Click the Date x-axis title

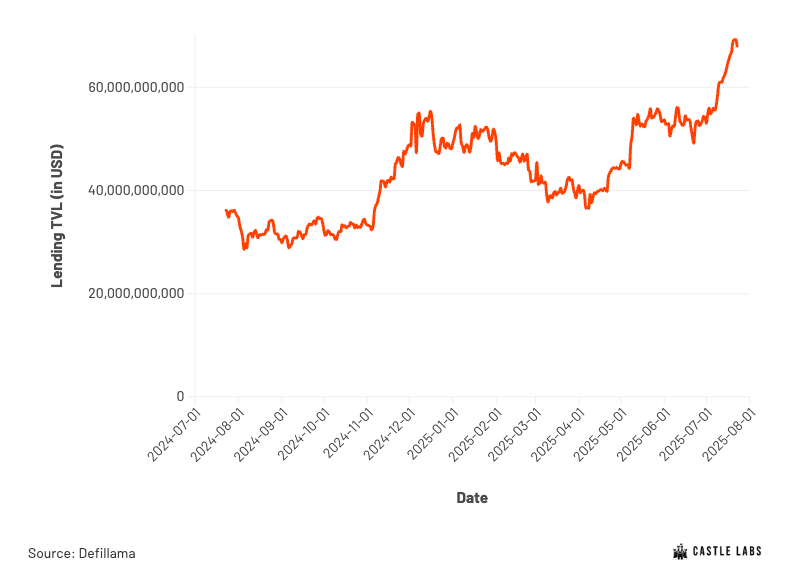click(x=472, y=498)
